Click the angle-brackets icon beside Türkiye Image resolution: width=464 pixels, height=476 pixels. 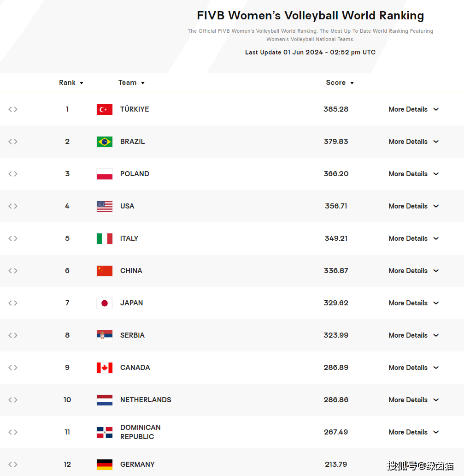pos(13,109)
